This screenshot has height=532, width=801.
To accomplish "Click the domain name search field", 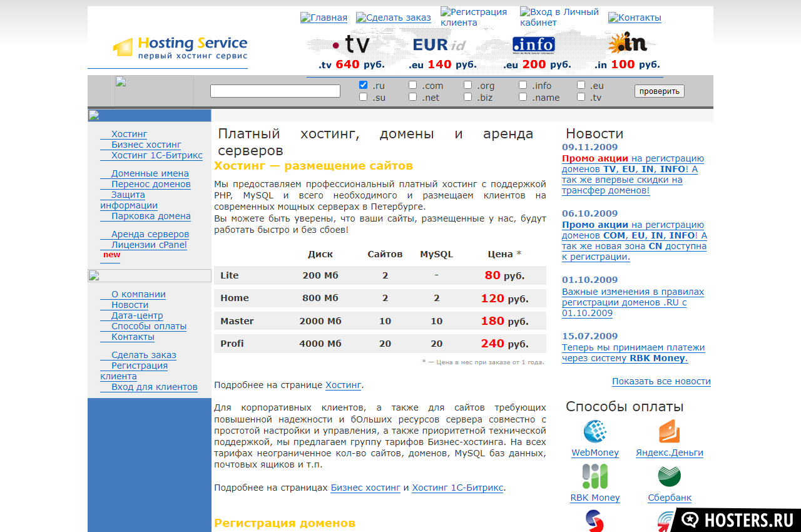I will [x=275, y=91].
